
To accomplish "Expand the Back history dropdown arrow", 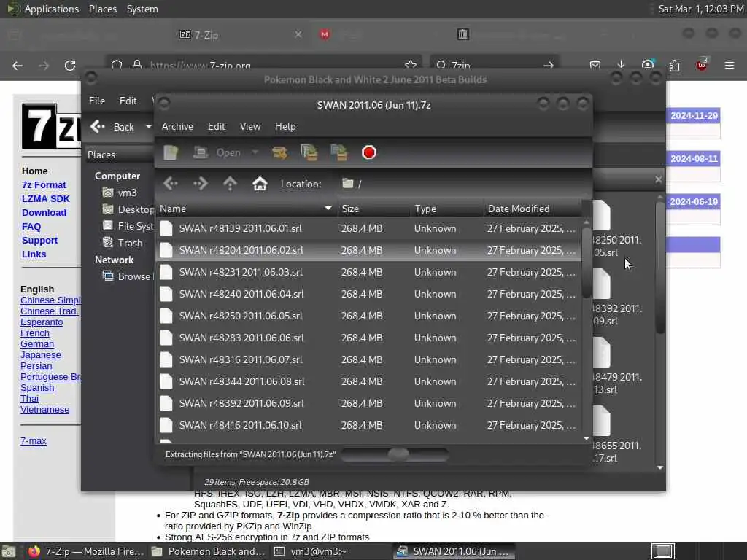I will pyautogui.click(x=149, y=127).
